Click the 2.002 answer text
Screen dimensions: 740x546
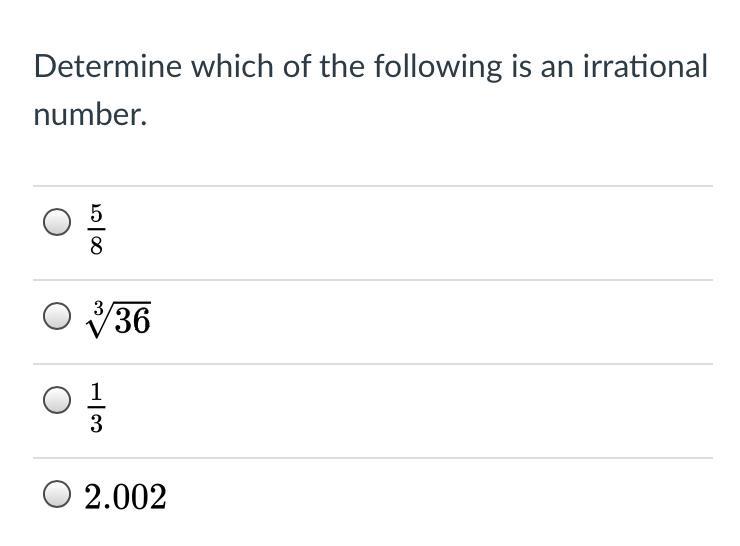(x=125, y=496)
